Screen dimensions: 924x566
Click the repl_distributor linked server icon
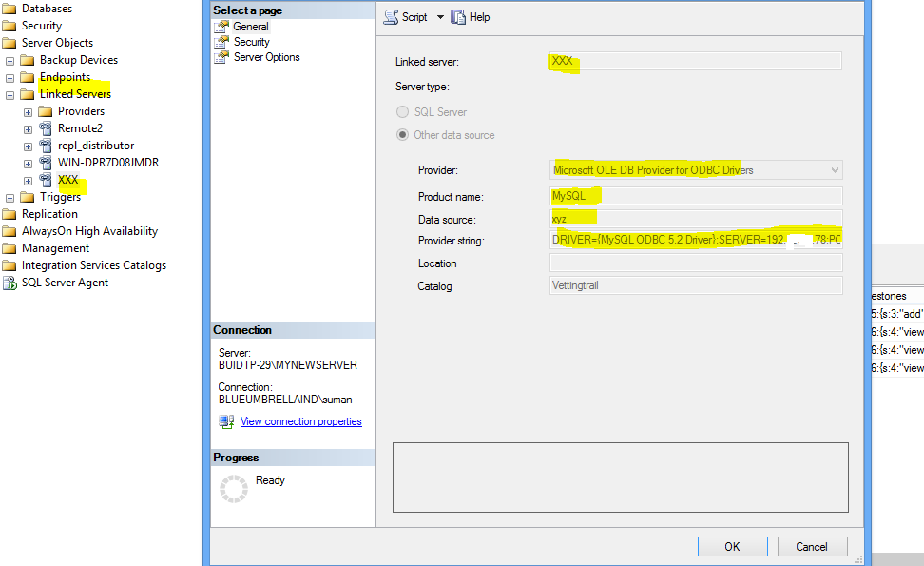(x=46, y=146)
